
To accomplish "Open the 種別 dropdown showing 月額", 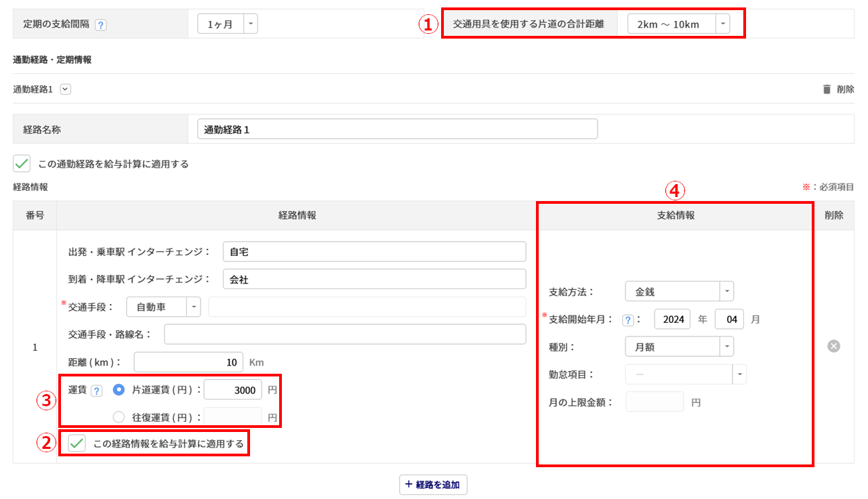I will [x=679, y=347].
